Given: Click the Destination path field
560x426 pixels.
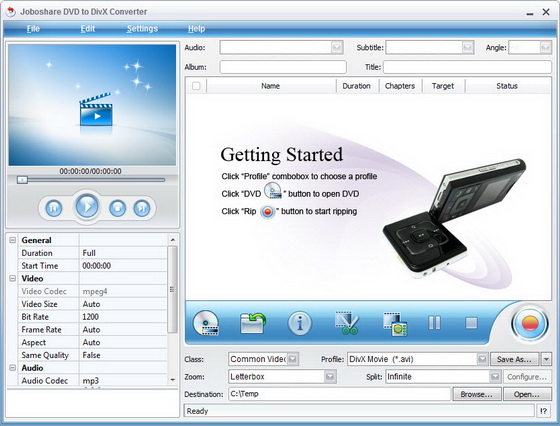Looking at the screenshot, I should tap(339, 394).
